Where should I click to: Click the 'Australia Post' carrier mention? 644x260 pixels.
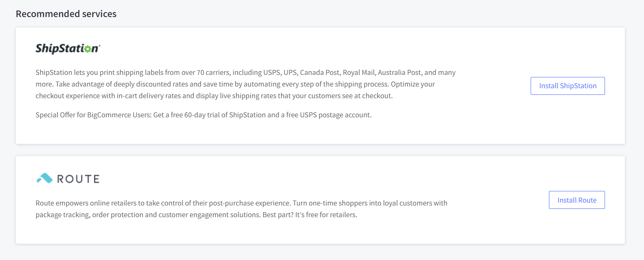click(399, 73)
